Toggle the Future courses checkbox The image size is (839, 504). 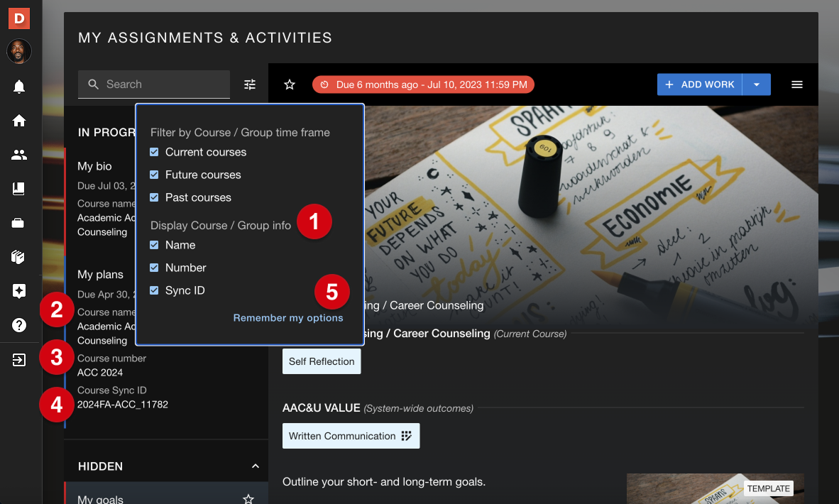pos(154,175)
